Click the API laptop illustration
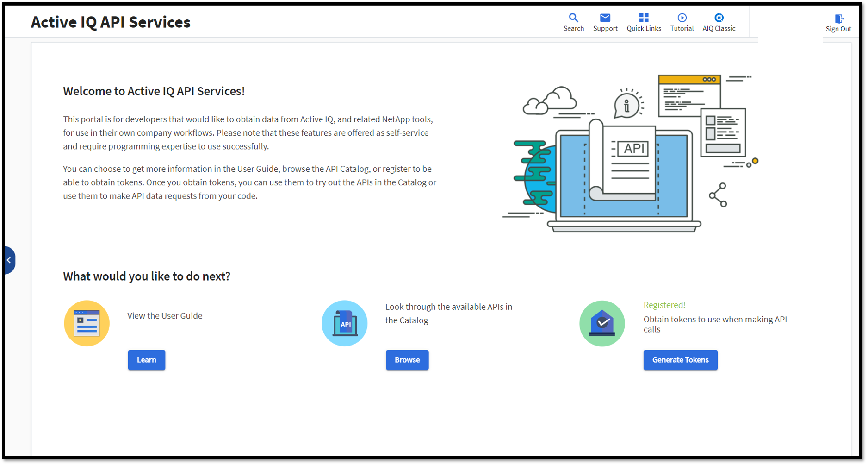Viewport: 868px width, 465px height. [x=624, y=176]
